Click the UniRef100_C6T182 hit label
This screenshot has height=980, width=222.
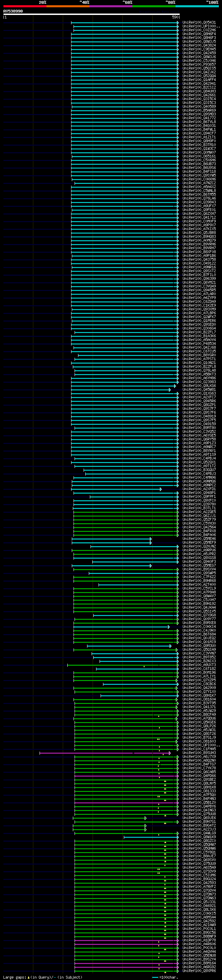click(x=199, y=669)
